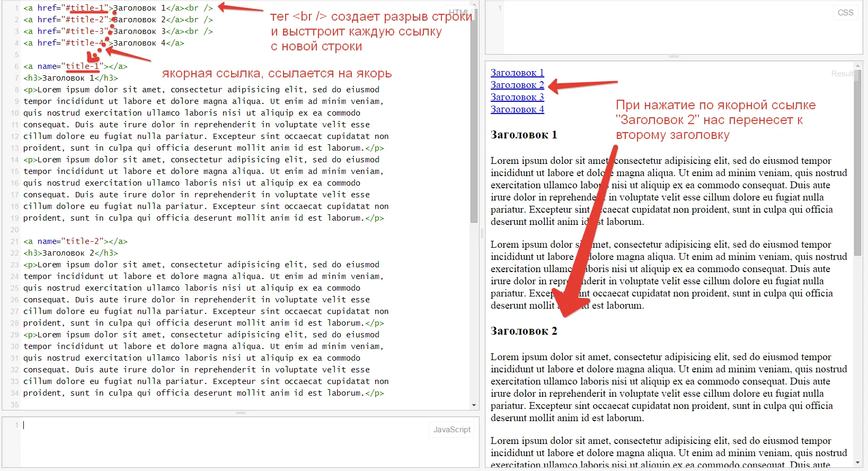Viewport: 868px width, 471px height.
Task: Click the first Lorem ipsum paragraph under Заголовок 1
Action: [669, 191]
